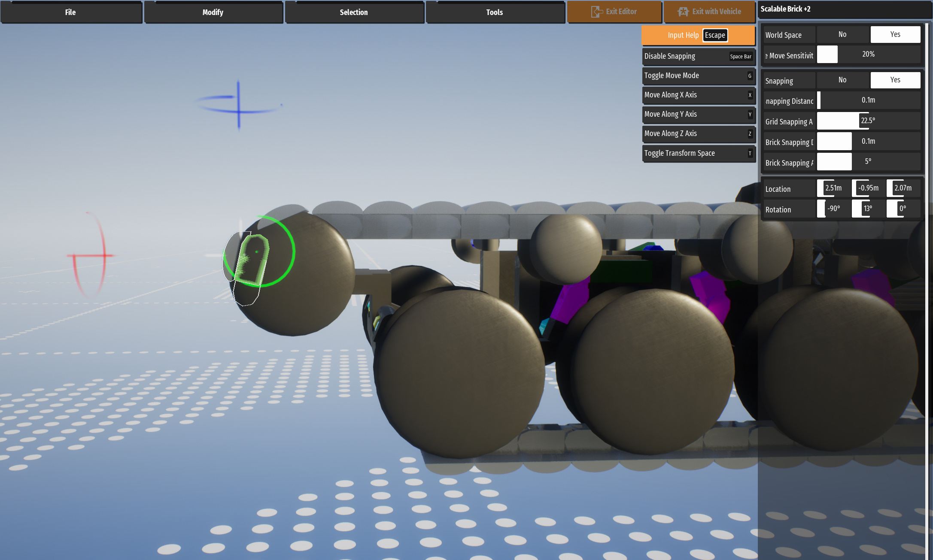The height and width of the screenshot is (560, 933).
Task: Open the Tools menu
Action: [x=495, y=12]
